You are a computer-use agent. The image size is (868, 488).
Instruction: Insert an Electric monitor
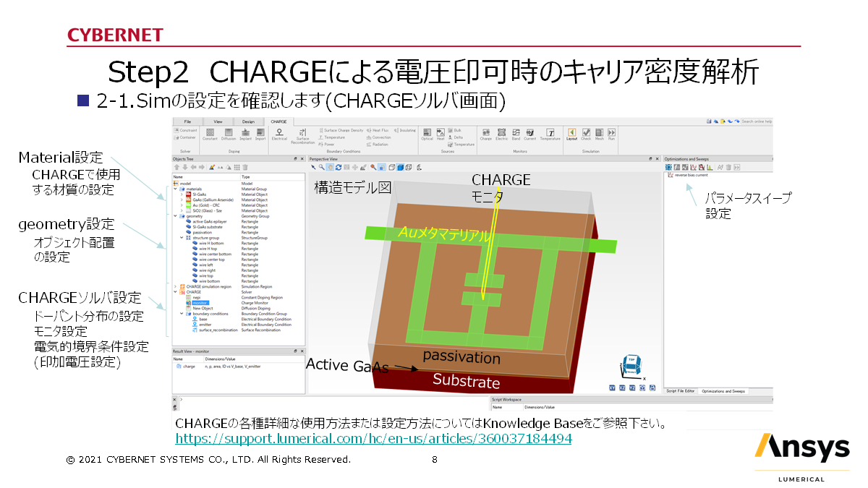pyautogui.click(x=501, y=134)
